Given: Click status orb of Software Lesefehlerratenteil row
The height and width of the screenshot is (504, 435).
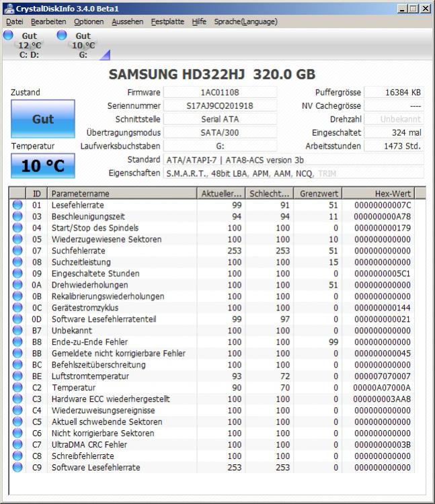Looking at the screenshot, I should pyautogui.click(x=17, y=319).
